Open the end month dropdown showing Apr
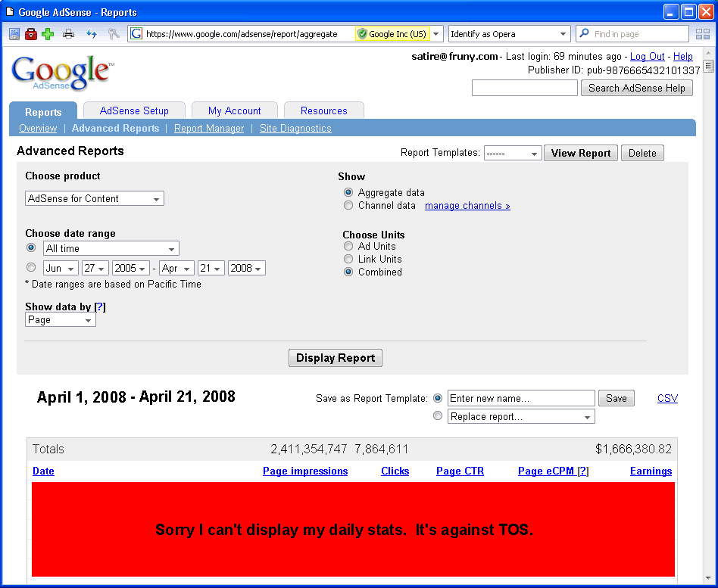This screenshot has height=588, width=718. 176,268
